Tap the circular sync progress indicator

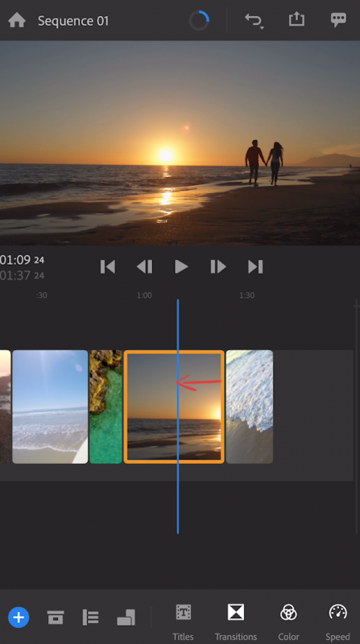click(x=199, y=21)
